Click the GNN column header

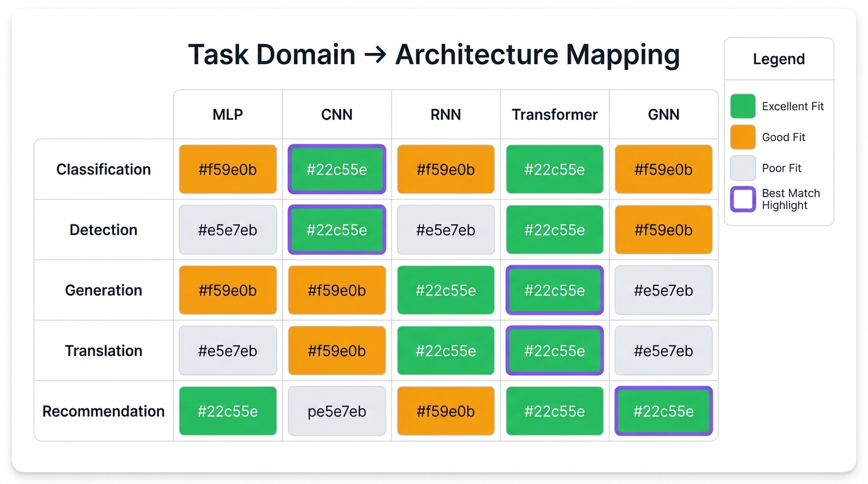coord(663,115)
